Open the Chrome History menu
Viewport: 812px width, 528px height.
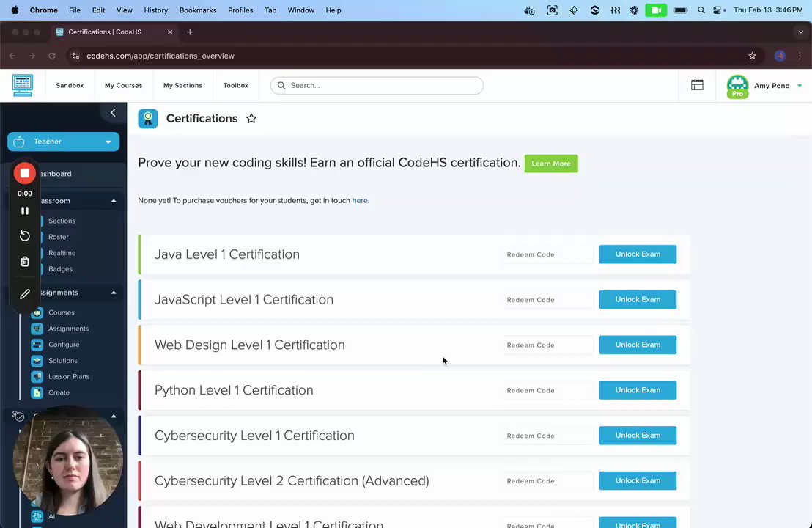point(156,10)
